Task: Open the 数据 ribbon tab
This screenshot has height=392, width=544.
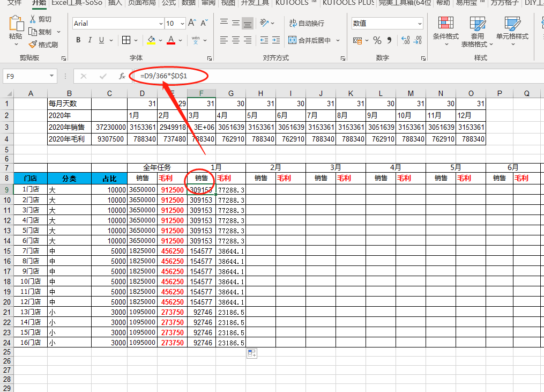Action: point(188,3)
